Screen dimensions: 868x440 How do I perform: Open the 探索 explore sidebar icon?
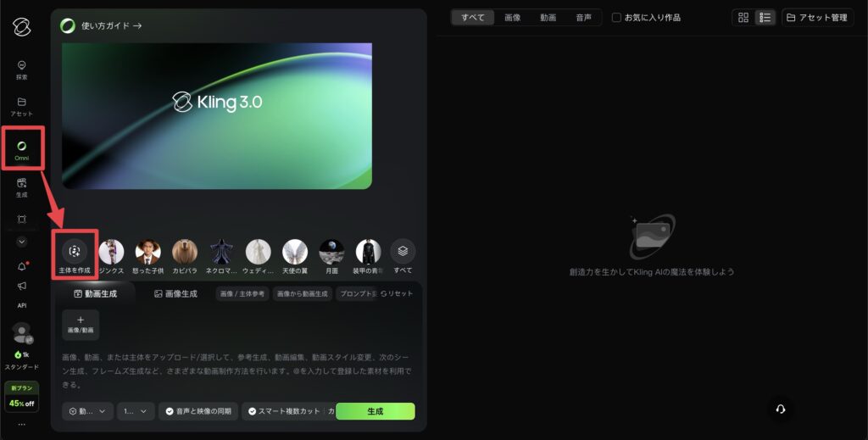point(22,70)
